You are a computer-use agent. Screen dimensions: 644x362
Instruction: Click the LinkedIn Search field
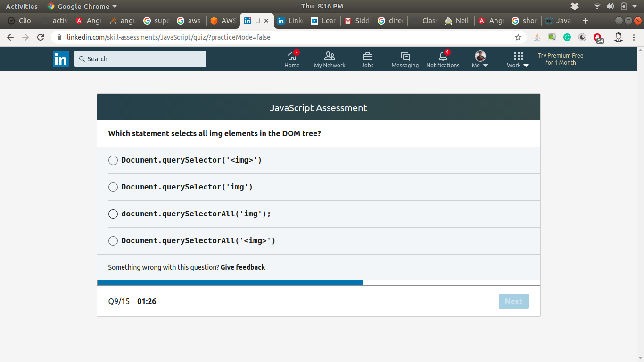click(140, 59)
